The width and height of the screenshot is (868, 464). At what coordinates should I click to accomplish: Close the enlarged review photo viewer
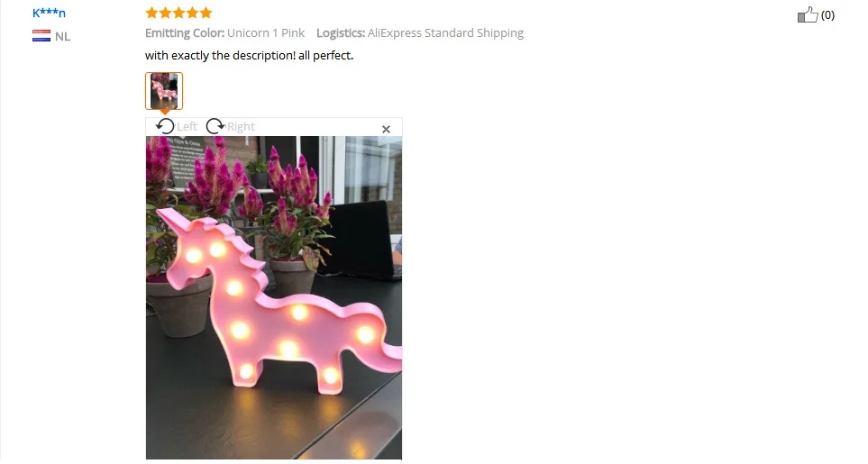tap(387, 129)
